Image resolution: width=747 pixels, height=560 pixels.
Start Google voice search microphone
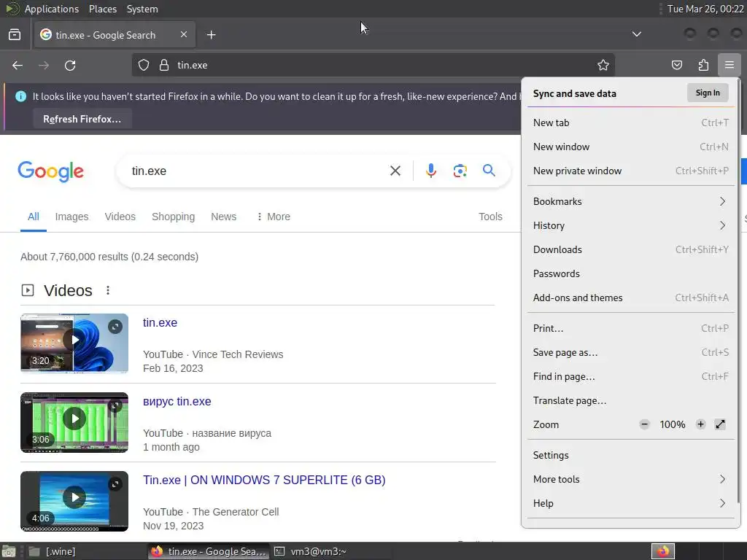tap(430, 171)
